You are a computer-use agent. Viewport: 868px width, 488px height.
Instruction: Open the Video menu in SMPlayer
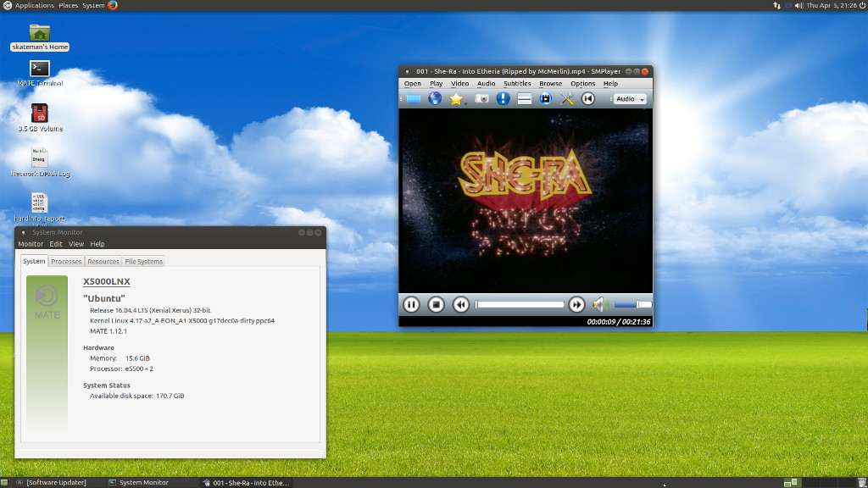459,84
